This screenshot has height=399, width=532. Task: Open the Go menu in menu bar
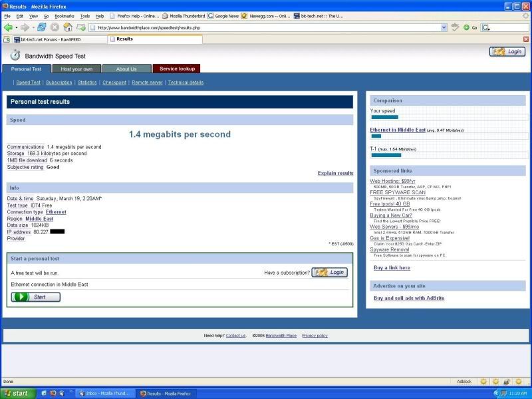46,16
